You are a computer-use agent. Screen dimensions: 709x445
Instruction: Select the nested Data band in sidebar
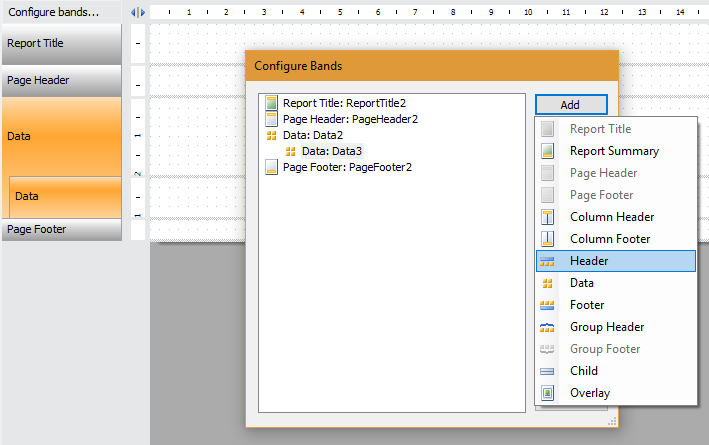[65, 197]
